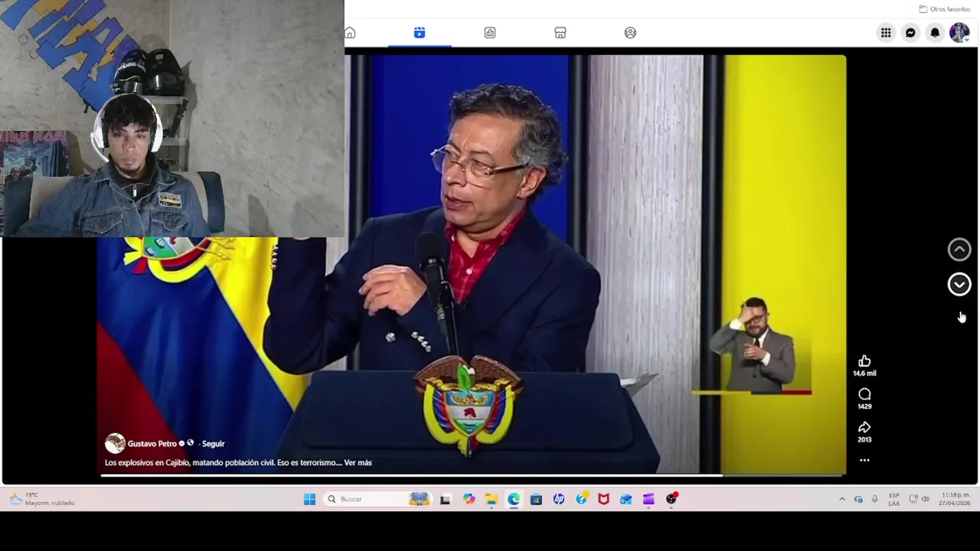Show hidden system tray icons
Viewport: 980px width, 551px height.
pyautogui.click(x=842, y=499)
